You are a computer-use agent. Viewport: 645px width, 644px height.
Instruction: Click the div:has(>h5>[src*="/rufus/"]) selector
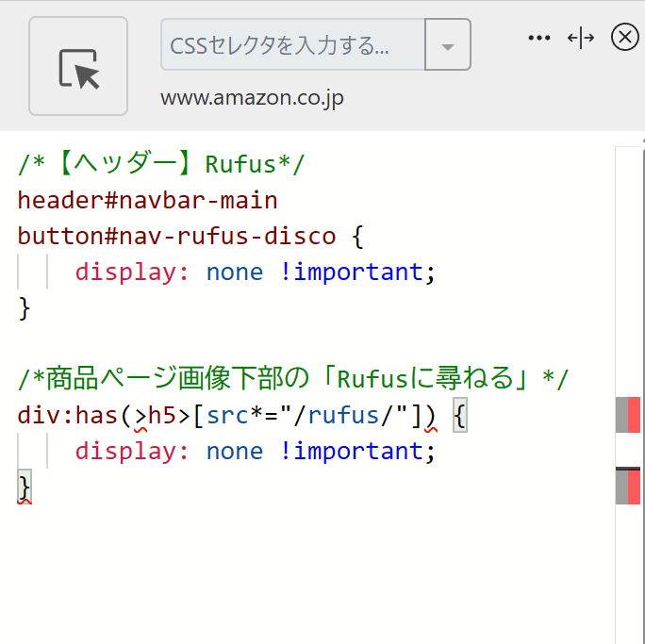pyautogui.click(x=227, y=416)
